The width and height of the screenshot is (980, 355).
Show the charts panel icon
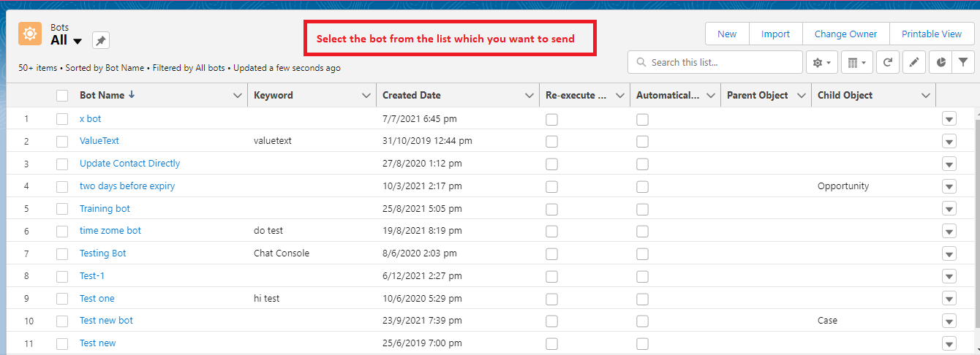941,63
